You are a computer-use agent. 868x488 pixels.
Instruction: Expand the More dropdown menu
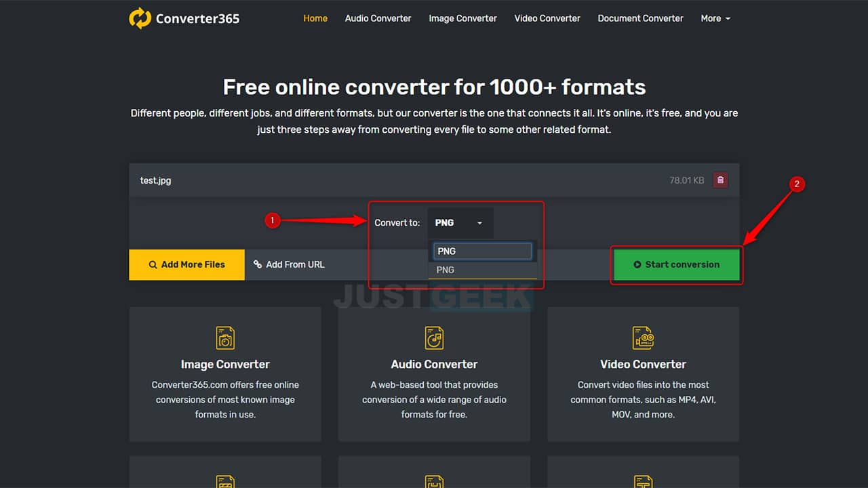click(715, 18)
